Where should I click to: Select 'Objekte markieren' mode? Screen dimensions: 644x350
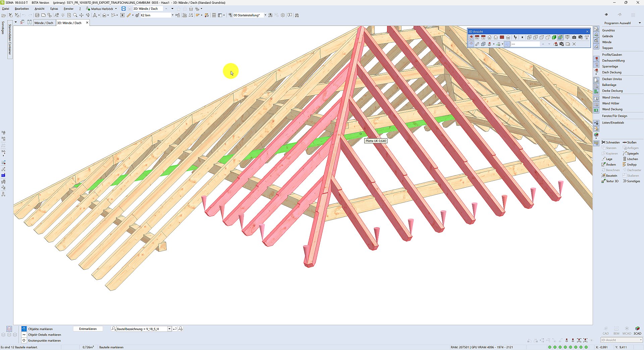click(40, 329)
